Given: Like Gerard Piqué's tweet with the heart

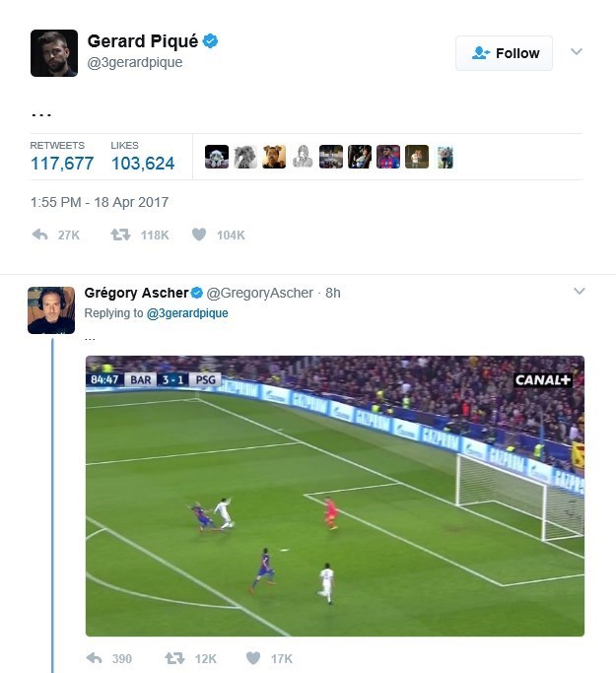Looking at the screenshot, I should pos(199,235).
